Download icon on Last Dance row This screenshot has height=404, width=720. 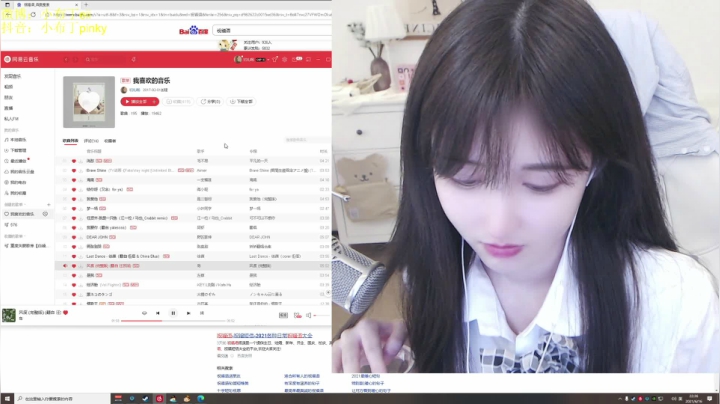pyautogui.click(x=80, y=256)
